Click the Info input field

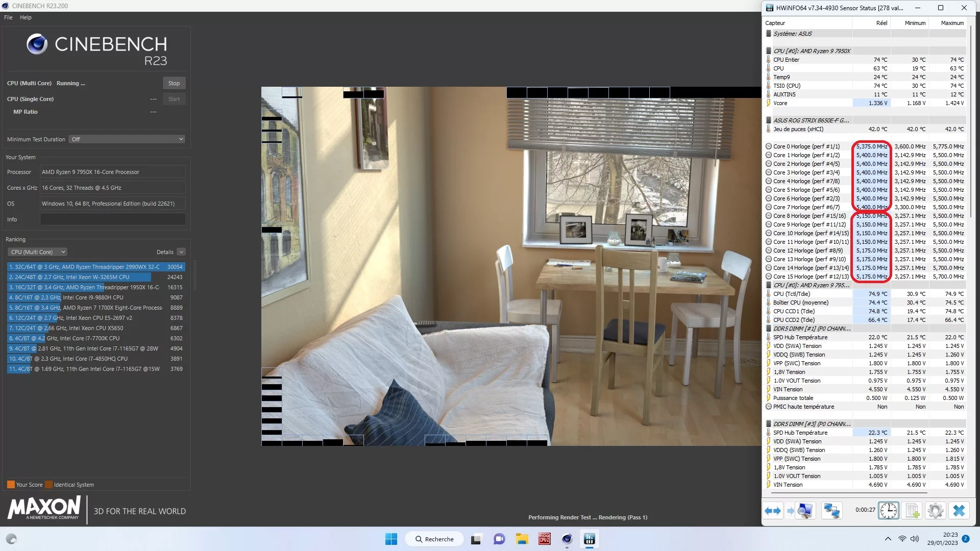pos(112,219)
